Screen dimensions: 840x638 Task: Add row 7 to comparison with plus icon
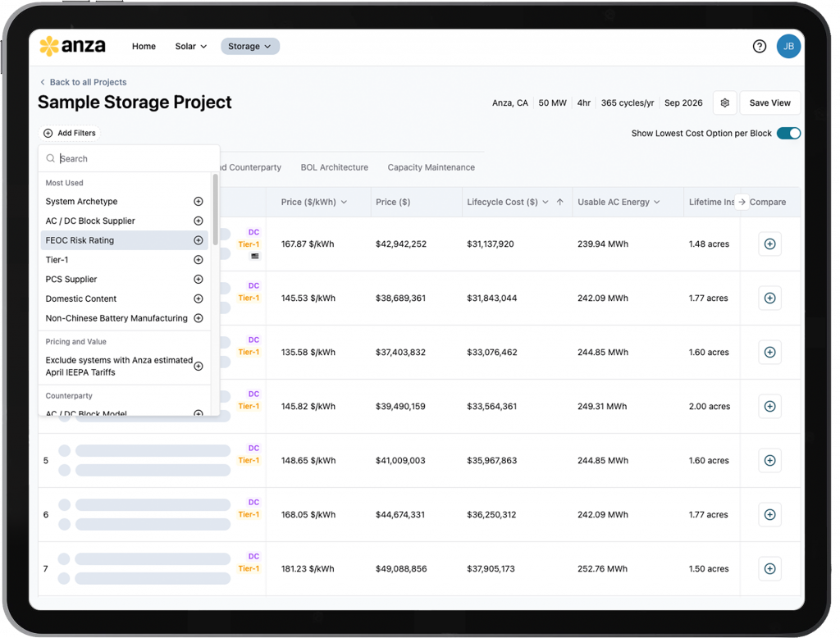(769, 569)
